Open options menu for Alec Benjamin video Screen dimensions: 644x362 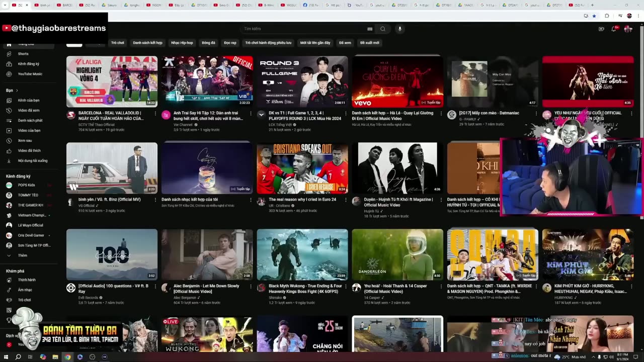tap(251, 286)
